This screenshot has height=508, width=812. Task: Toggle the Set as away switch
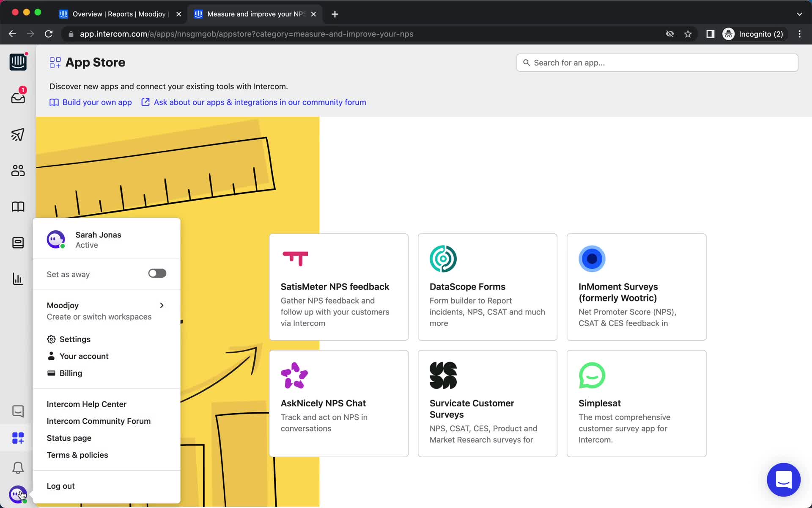click(x=157, y=273)
